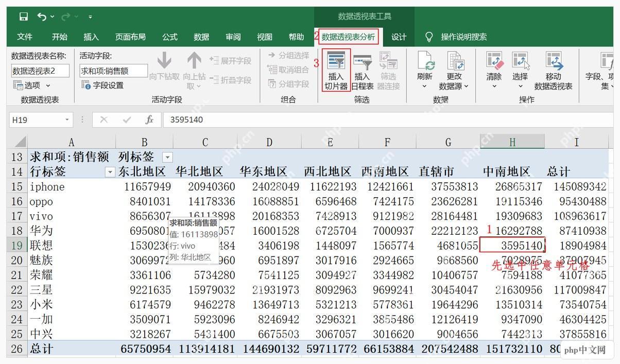Click the active field box 求和项:销售额
This screenshot has width=620, height=364.
tap(113, 71)
